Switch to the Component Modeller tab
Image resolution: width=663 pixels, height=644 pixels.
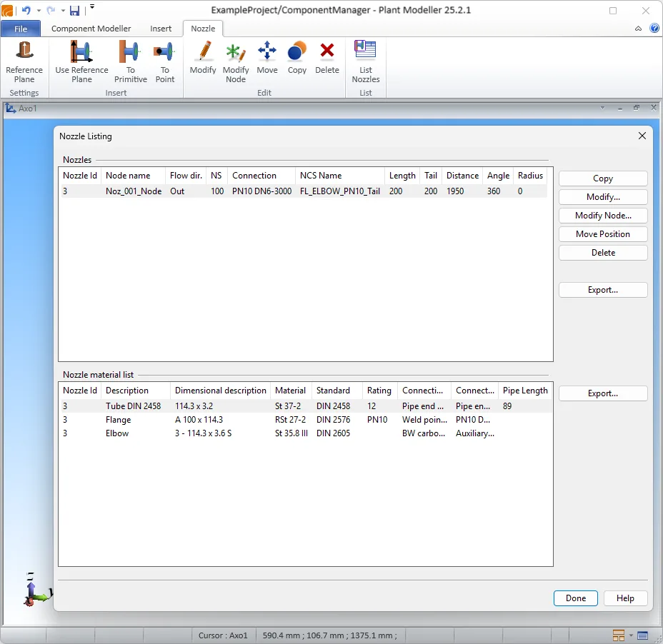[91, 29]
